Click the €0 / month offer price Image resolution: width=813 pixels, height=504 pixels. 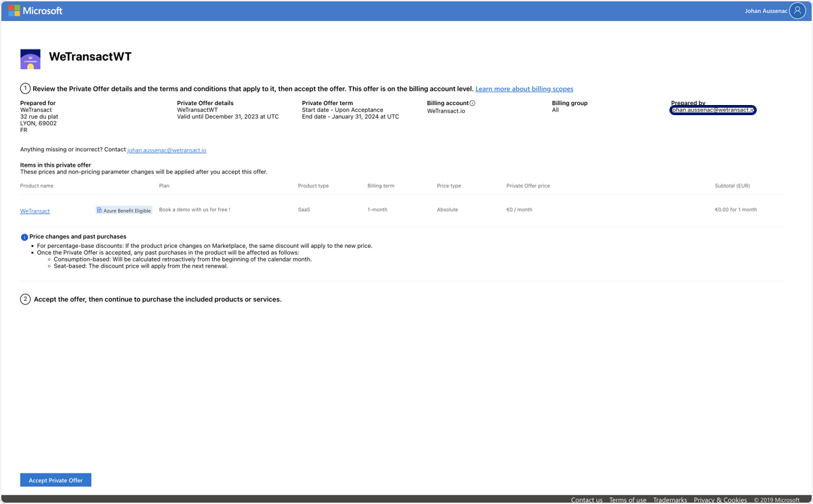point(519,210)
